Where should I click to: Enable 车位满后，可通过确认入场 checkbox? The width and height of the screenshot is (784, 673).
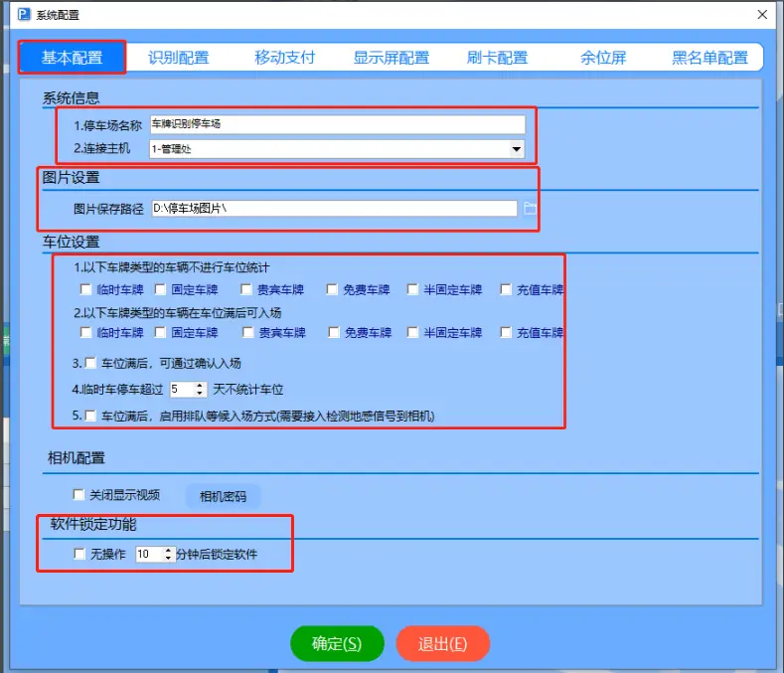pyautogui.click(x=90, y=363)
